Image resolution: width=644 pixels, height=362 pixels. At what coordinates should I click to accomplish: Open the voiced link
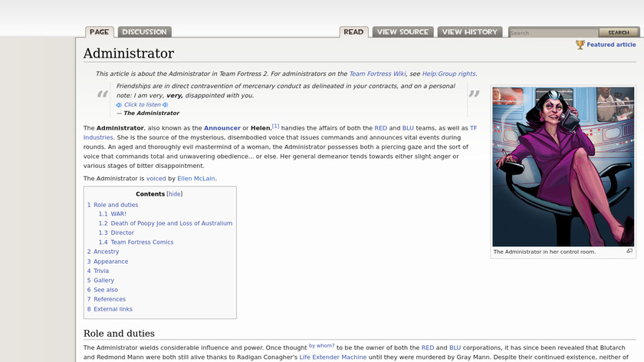point(156,179)
